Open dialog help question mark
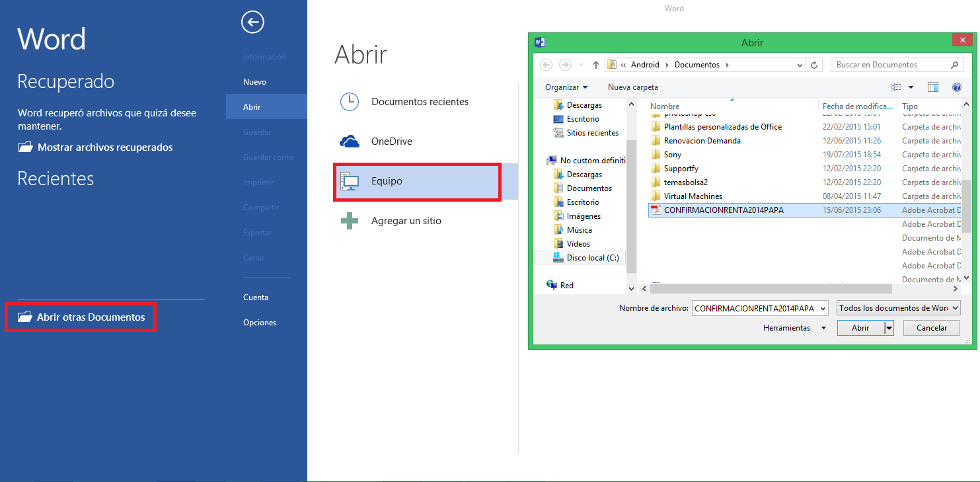The width and height of the screenshot is (980, 482). coord(956,87)
